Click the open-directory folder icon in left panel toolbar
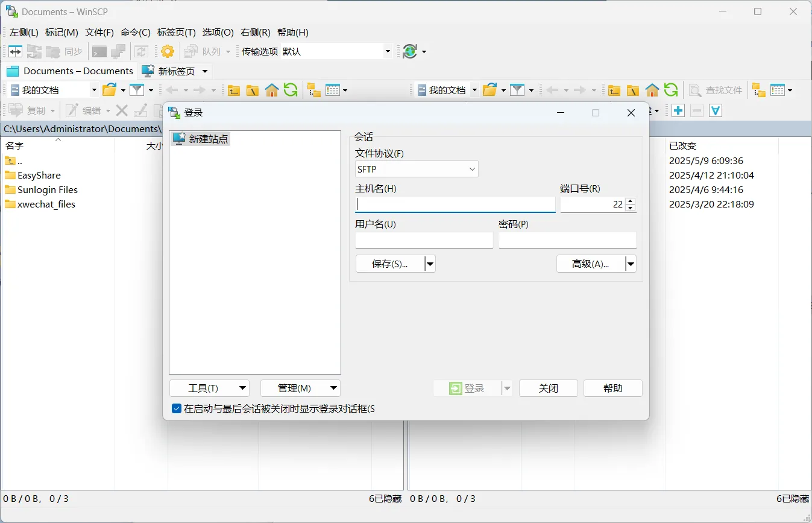 [109, 90]
